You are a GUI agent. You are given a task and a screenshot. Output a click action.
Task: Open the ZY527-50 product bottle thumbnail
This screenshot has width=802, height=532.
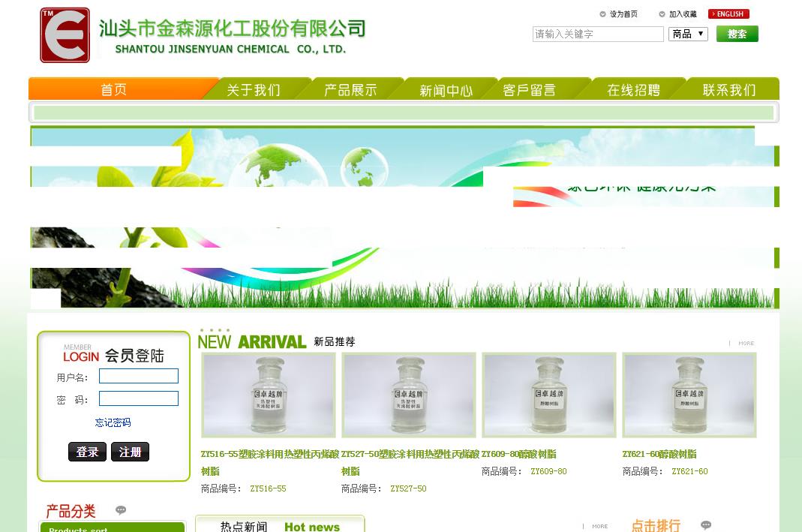(409, 395)
